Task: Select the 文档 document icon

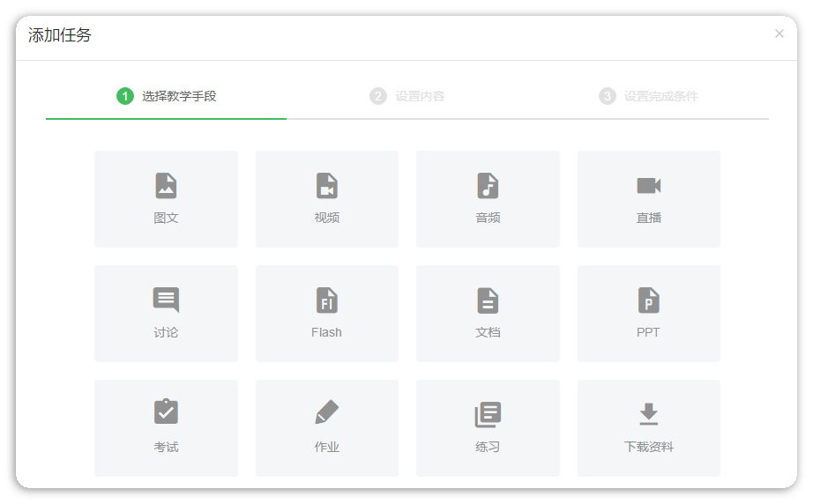Action: 488,300
